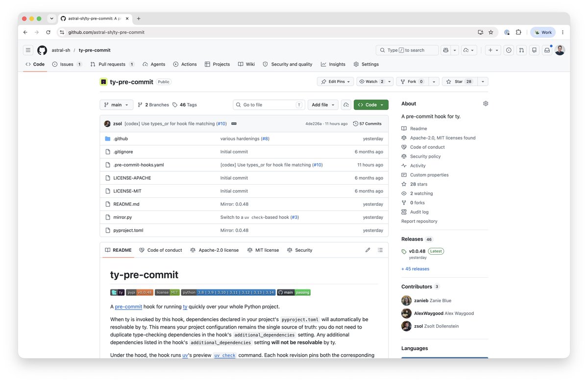This screenshot has height=382, width=588.
Task: Open the Insights tab
Action: (x=333, y=64)
